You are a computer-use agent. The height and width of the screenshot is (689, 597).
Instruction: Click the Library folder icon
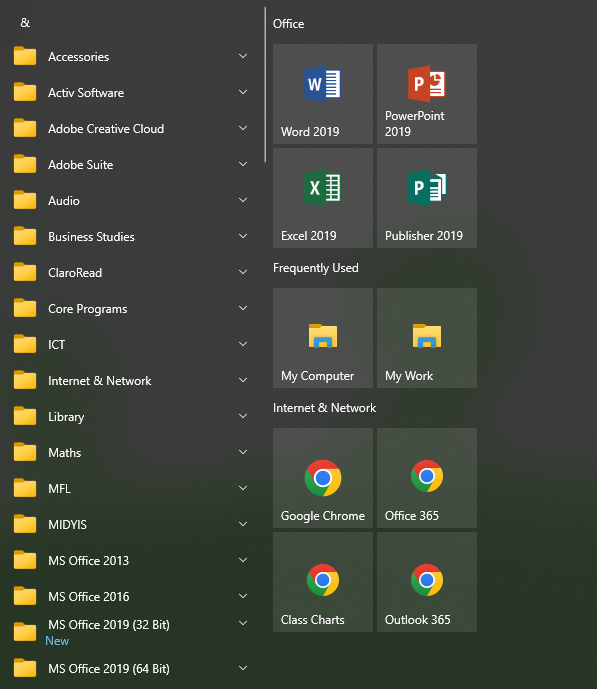25,417
